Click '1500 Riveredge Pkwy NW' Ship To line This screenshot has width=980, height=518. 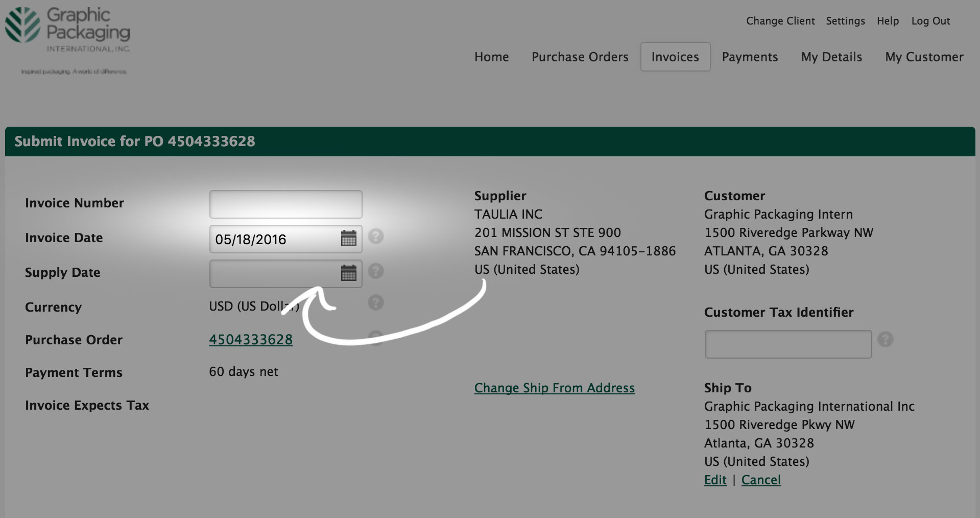coord(780,425)
